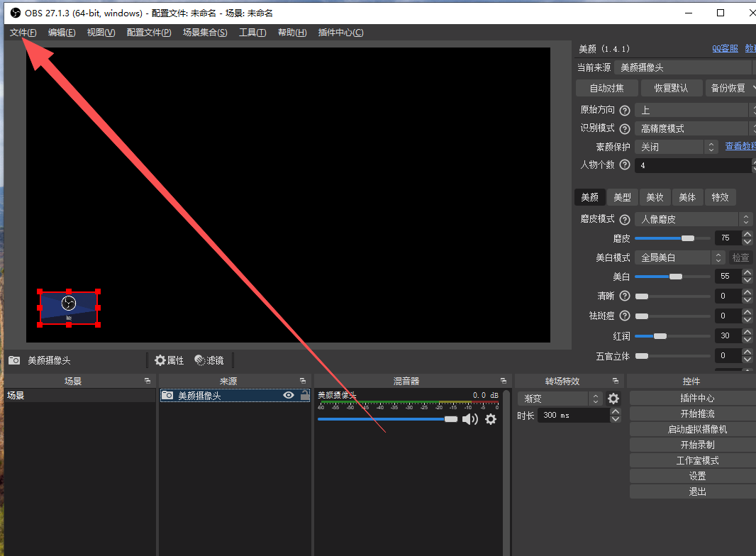
Task: Click the mixer speaker mute icon
Action: [x=469, y=419]
